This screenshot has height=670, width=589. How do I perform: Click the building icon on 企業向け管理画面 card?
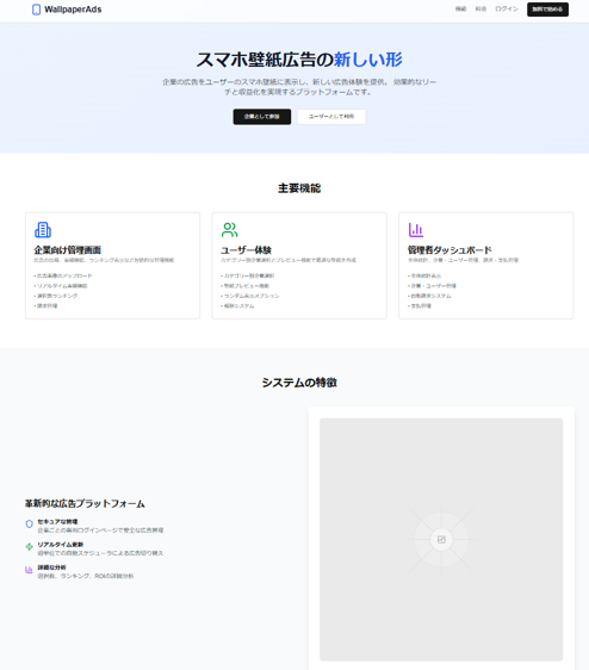(43, 229)
